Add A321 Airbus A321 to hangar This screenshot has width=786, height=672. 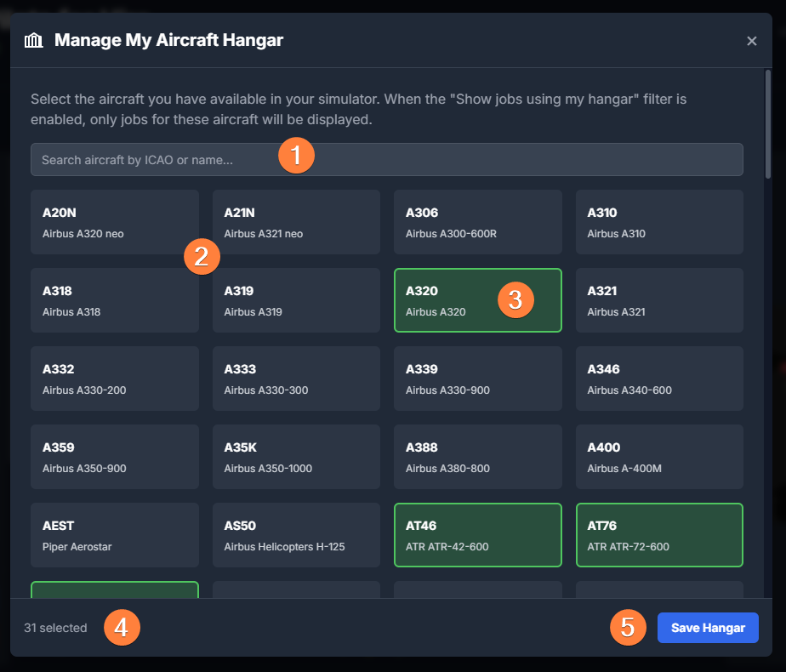(659, 300)
